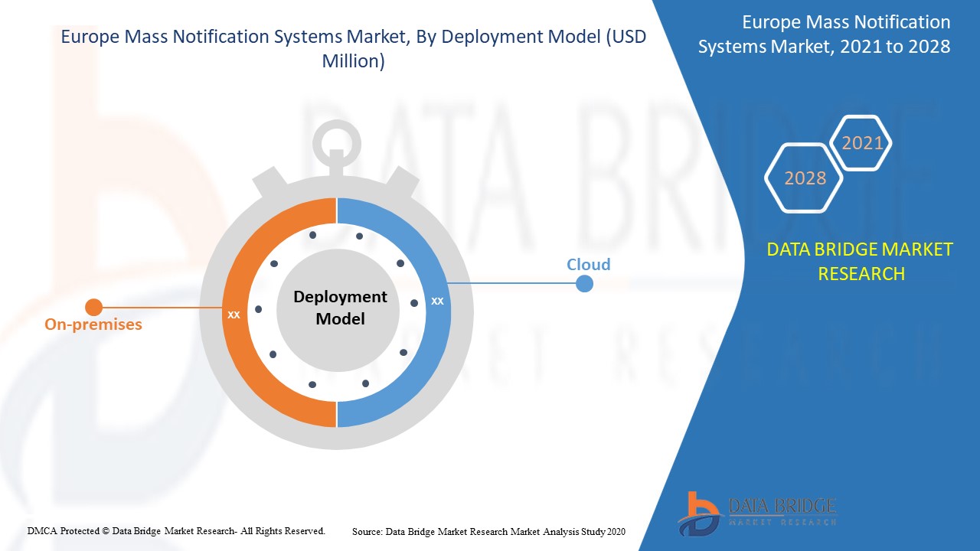Expand the 2028 hexagon
Image resolution: width=980 pixels, height=551 pixels.
(804, 178)
